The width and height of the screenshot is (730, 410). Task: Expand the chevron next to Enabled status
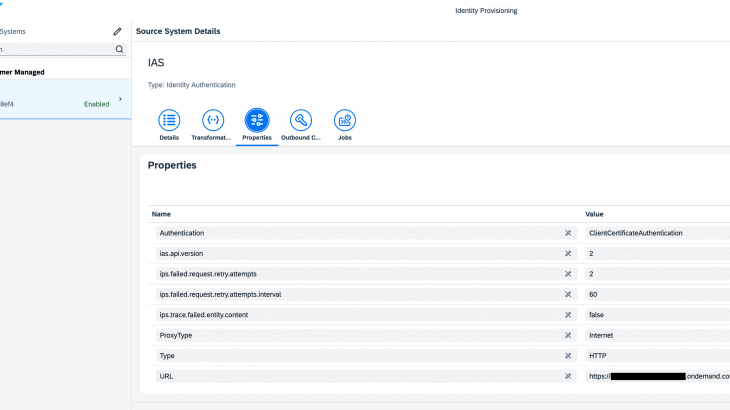pyautogui.click(x=121, y=99)
